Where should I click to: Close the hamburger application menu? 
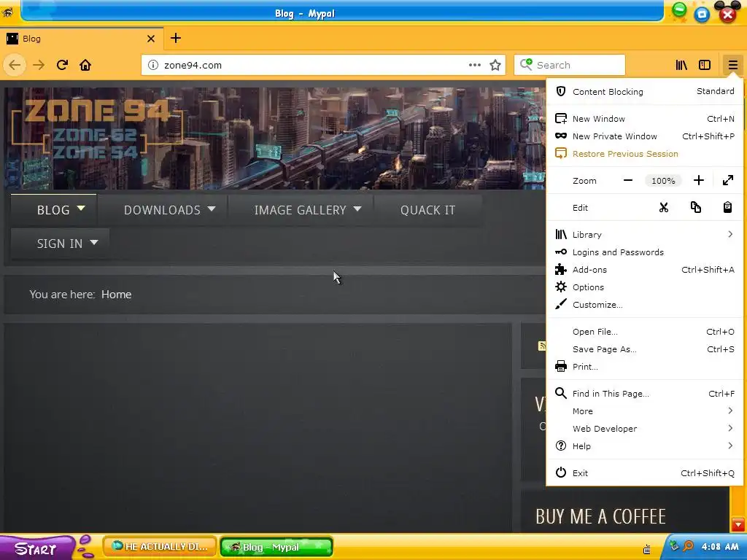pyautogui.click(x=732, y=65)
